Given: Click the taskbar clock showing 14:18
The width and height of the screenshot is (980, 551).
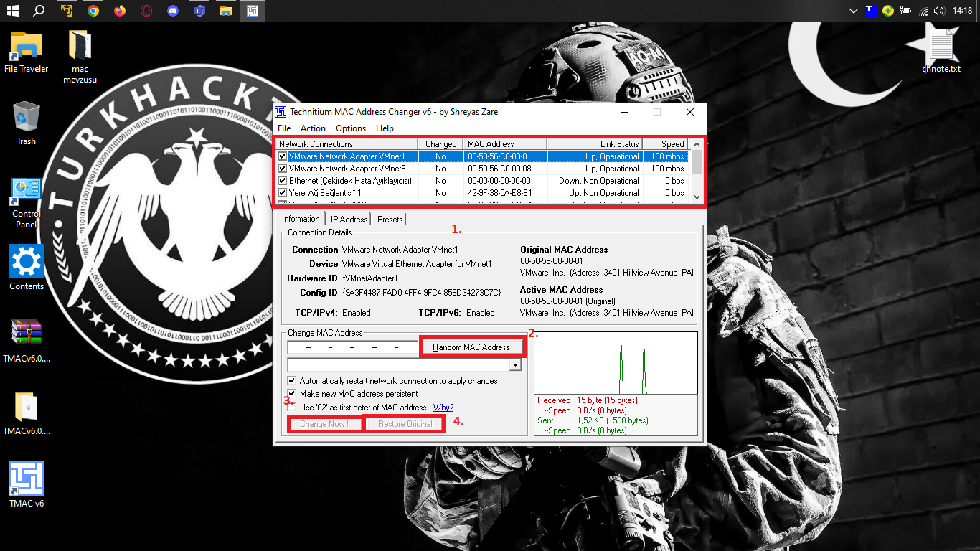Looking at the screenshot, I should 963,11.
